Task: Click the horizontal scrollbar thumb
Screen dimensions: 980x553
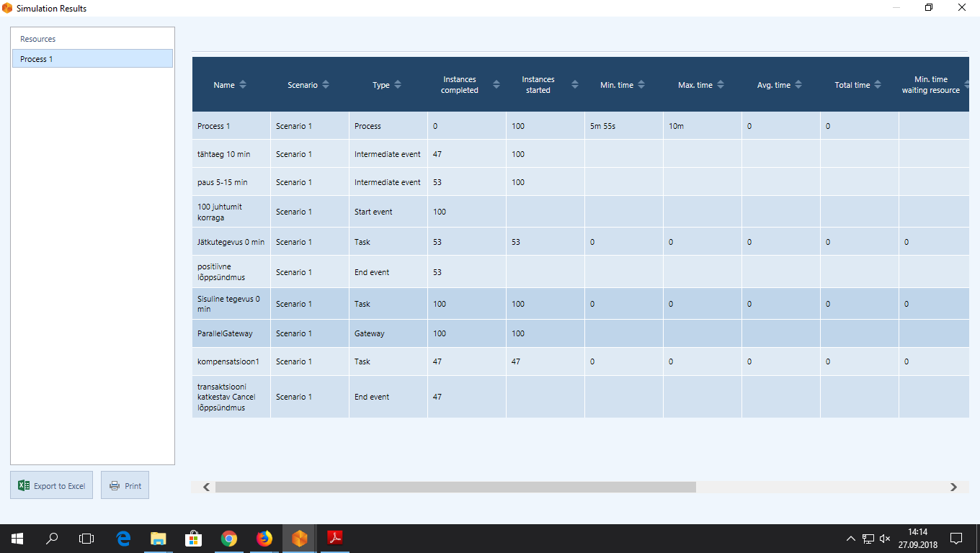Action: 455,487
